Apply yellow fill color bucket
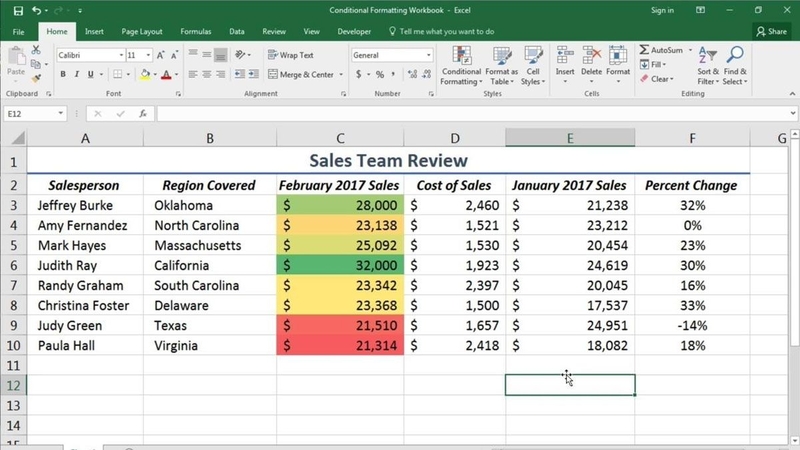Image resolution: width=800 pixels, height=450 pixels. tap(145, 74)
